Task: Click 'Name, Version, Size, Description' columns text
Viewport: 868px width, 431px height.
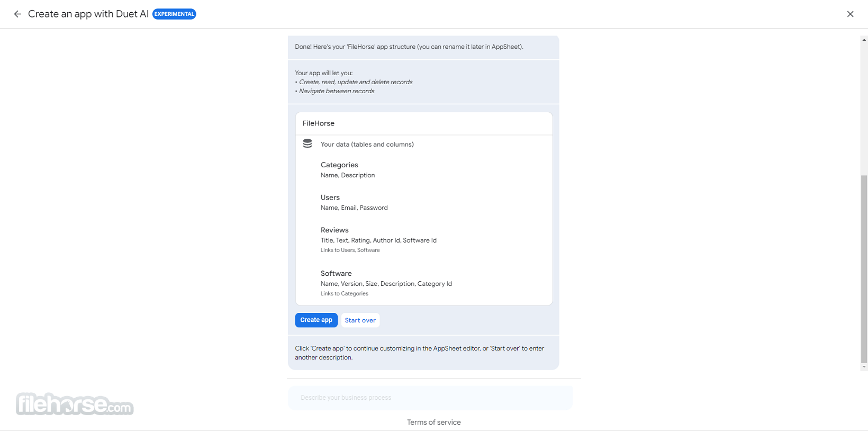Action: [x=368, y=284]
